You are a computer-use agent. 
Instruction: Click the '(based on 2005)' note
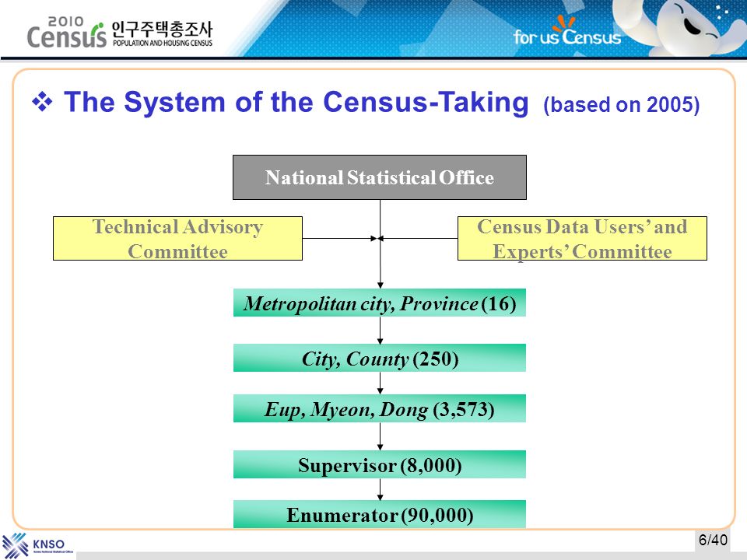(622, 105)
